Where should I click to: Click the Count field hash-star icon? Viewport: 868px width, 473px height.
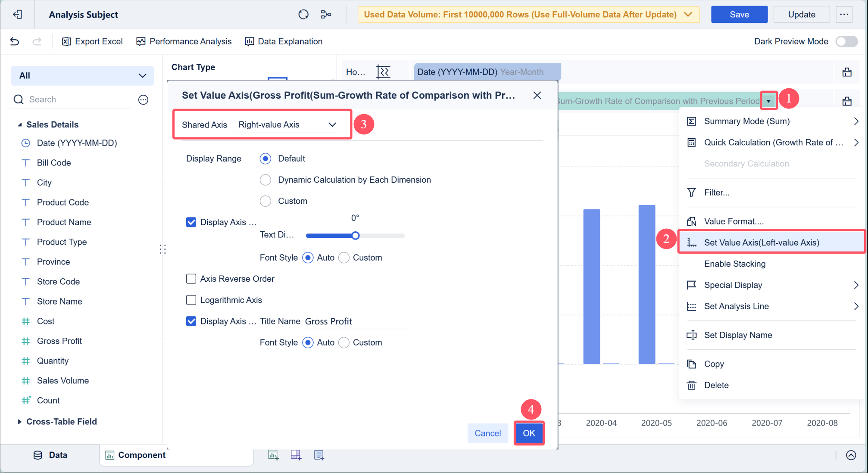[26, 400]
